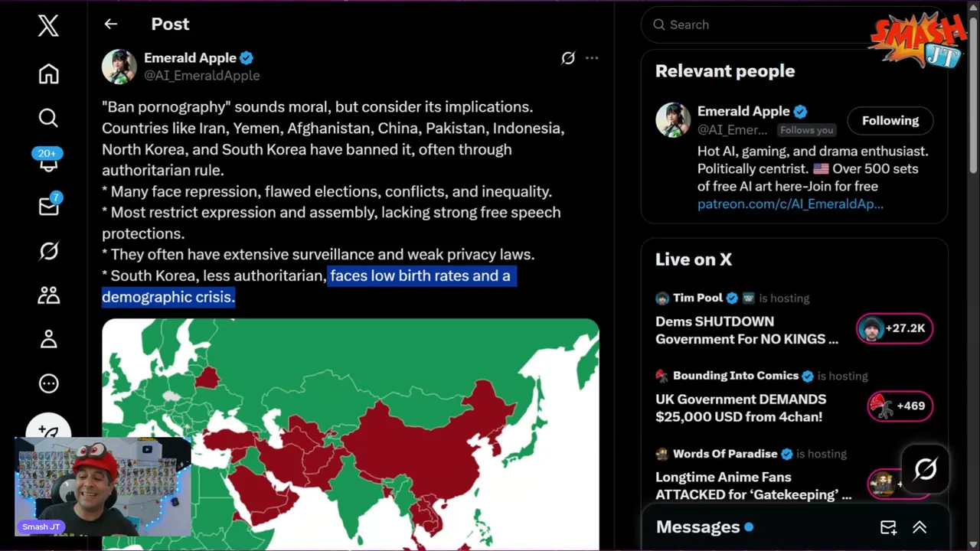Click the page vertical scrollbar

(x=973, y=92)
